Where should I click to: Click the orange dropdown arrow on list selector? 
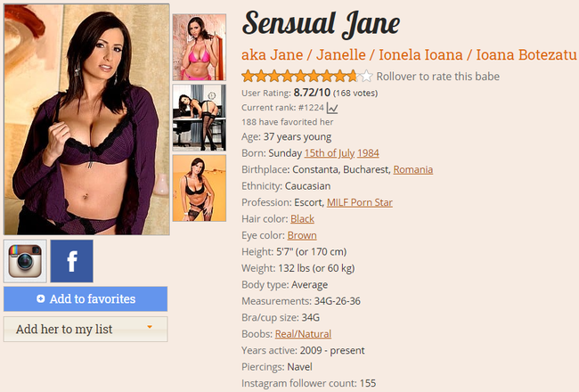point(150,327)
